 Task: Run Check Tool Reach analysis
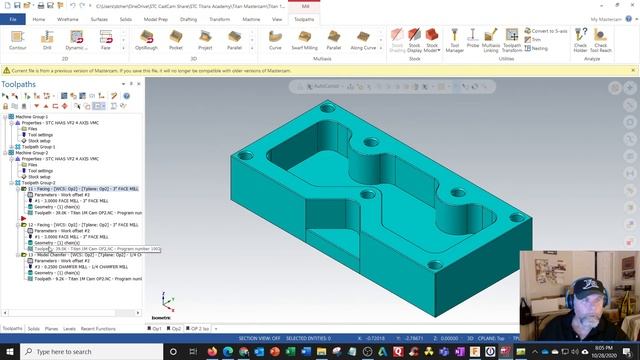[600, 40]
